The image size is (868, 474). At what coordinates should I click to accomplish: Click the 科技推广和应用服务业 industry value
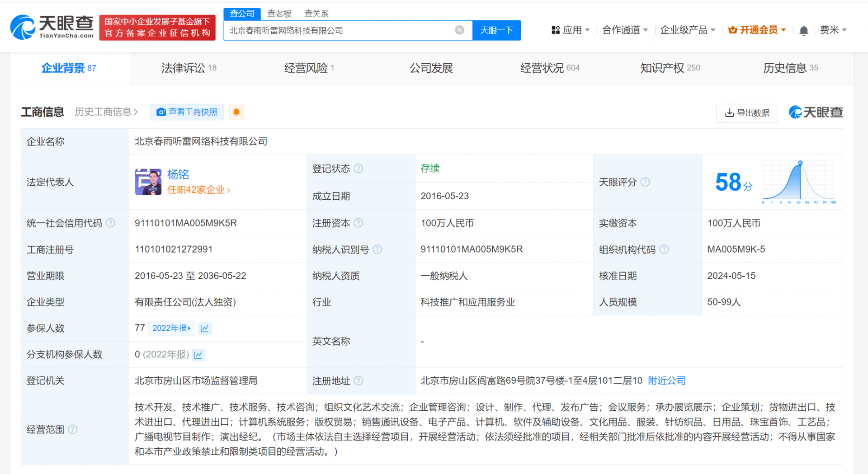[x=468, y=302]
